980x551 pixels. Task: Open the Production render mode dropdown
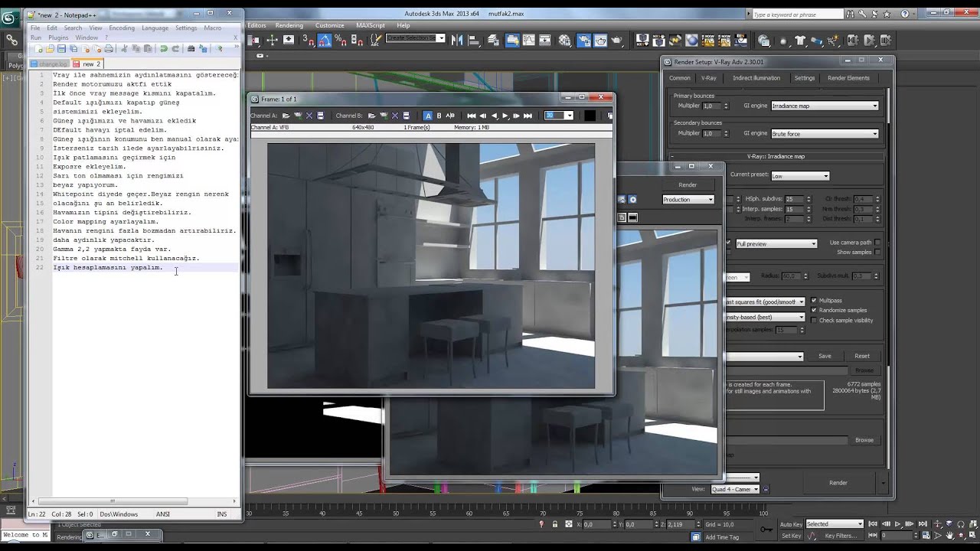tap(688, 200)
